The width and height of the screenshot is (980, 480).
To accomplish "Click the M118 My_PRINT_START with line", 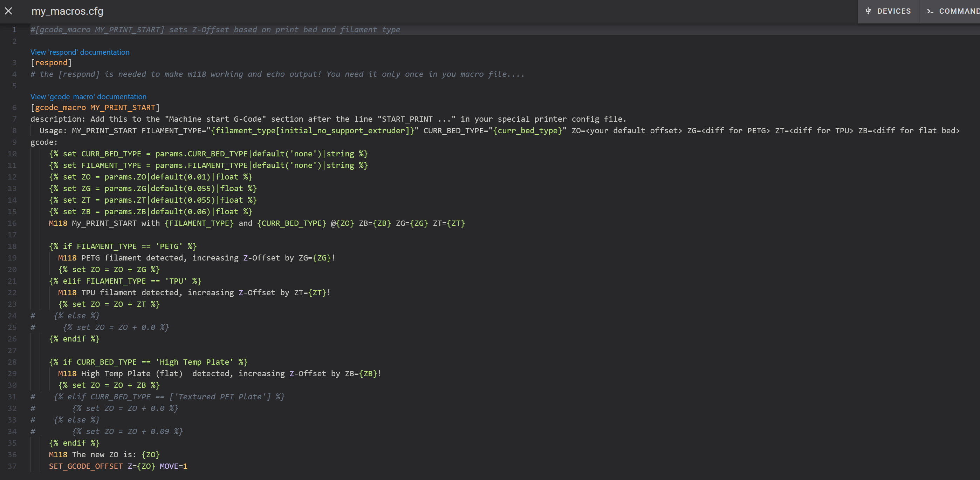I will 257,223.
